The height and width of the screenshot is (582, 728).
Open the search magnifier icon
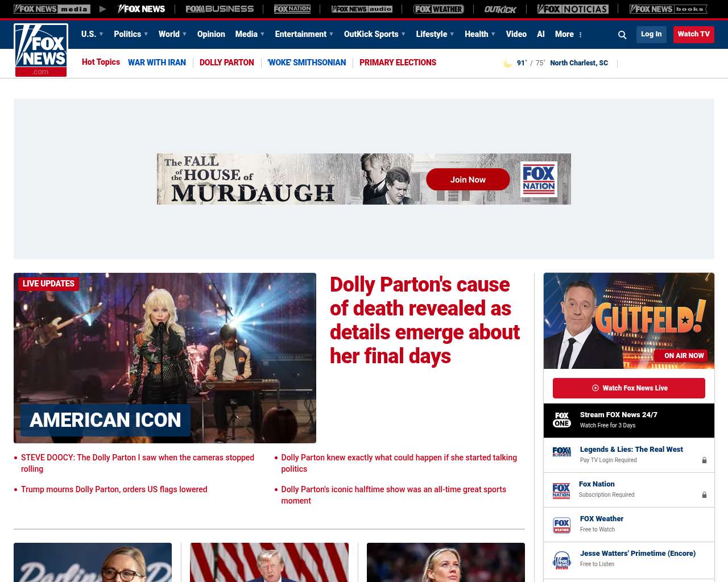[x=622, y=35]
